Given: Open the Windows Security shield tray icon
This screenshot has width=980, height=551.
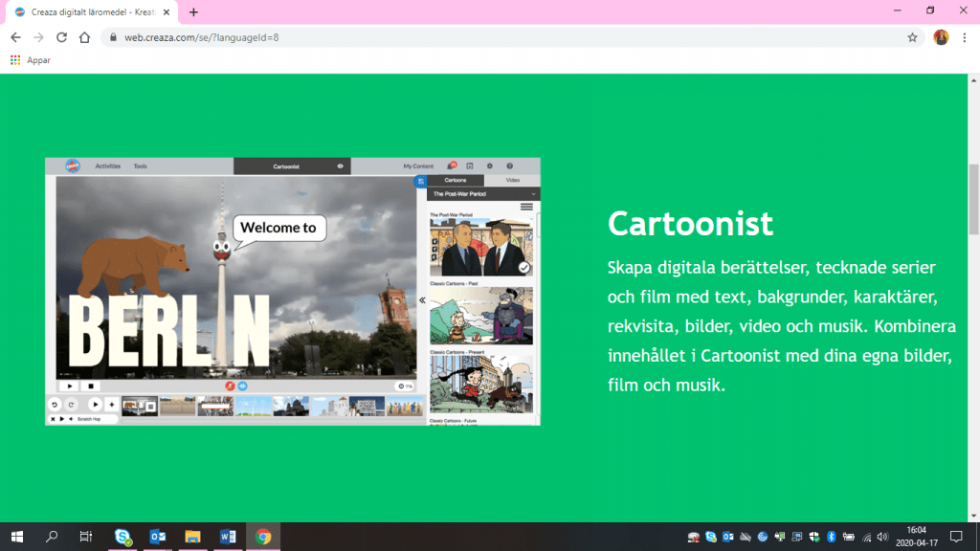Looking at the screenshot, I should (813, 538).
